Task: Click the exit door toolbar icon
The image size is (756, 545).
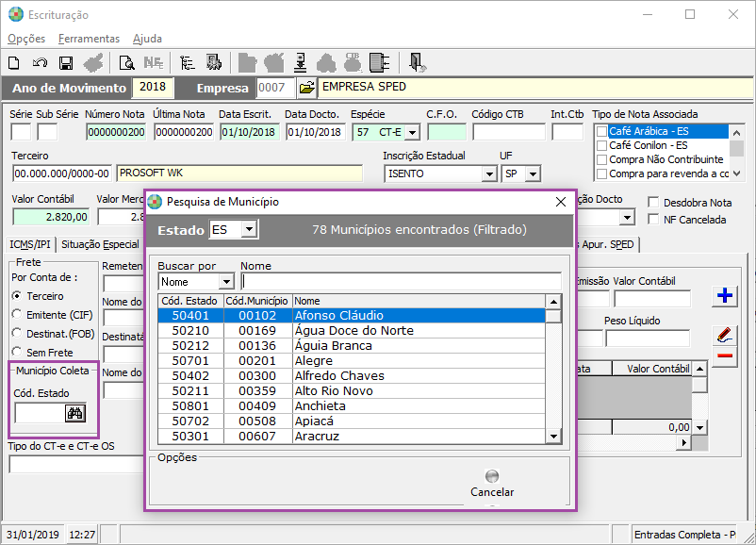Action: coord(417,62)
